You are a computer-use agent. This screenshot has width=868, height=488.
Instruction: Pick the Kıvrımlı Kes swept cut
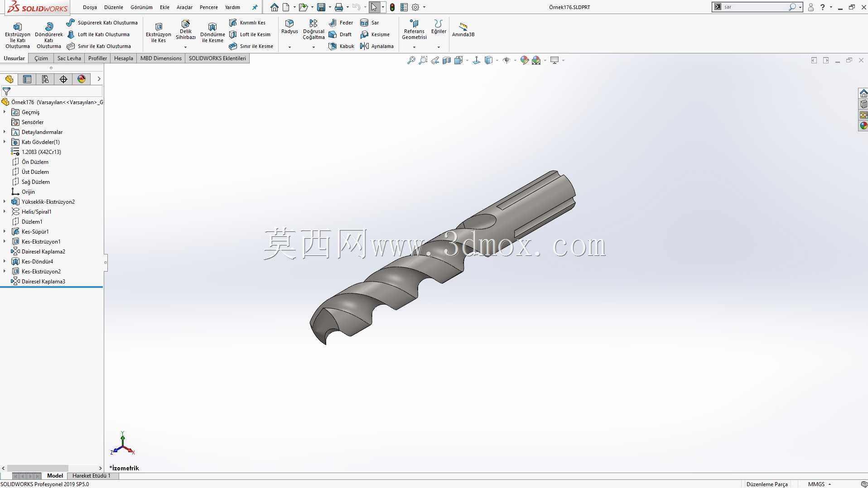[x=247, y=23]
